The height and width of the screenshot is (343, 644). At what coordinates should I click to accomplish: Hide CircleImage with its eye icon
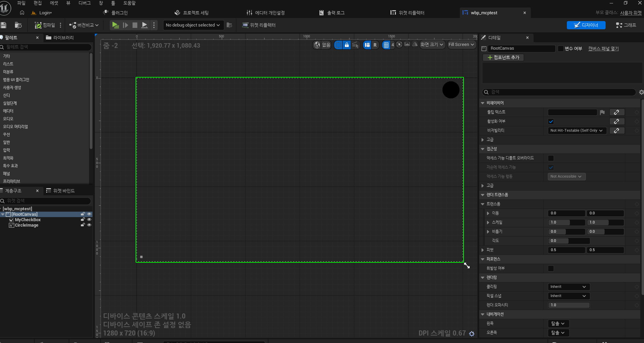click(x=89, y=225)
